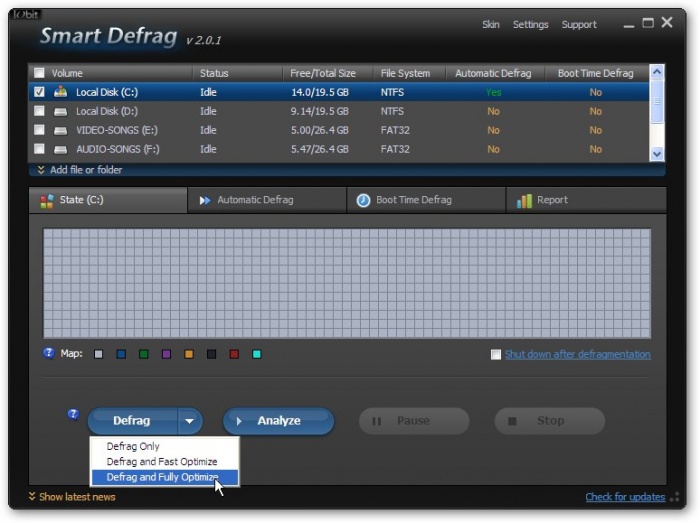700x523 pixels.
Task: Click the resize grip dots near Check for updates
Action: coord(675,497)
